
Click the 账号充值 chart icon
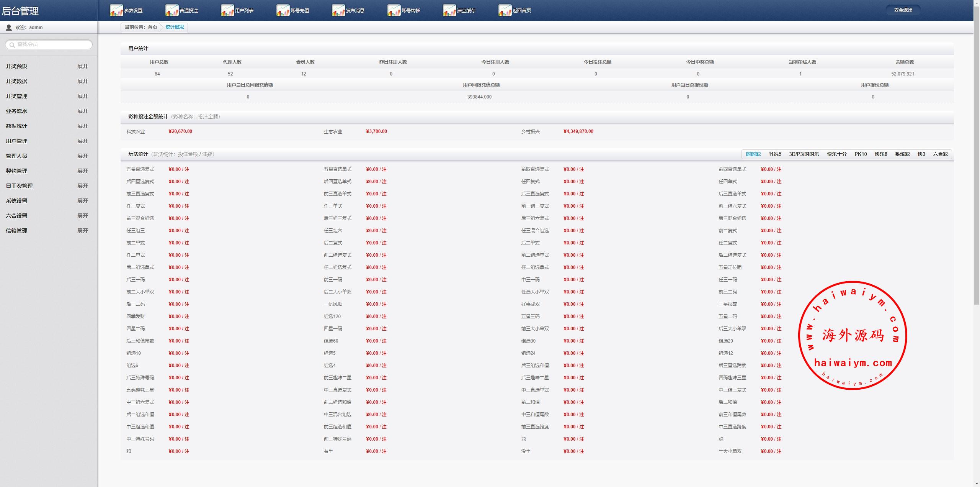coord(283,10)
